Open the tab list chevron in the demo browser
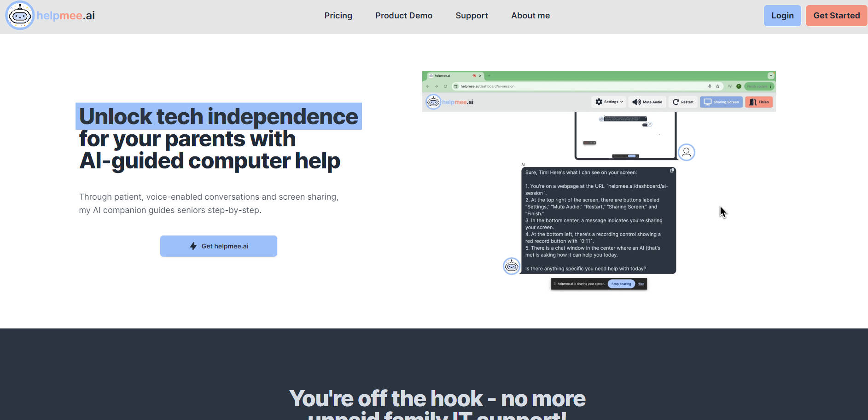This screenshot has height=420, width=868. click(770, 76)
